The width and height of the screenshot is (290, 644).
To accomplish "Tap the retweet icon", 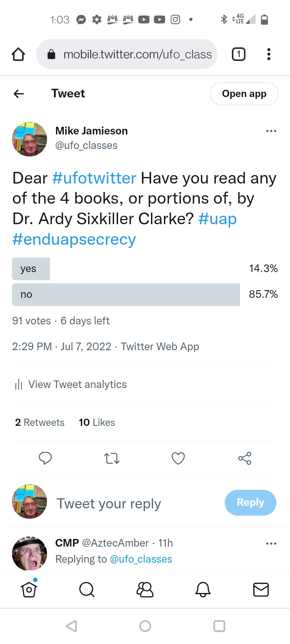I will (x=112, y=458).
